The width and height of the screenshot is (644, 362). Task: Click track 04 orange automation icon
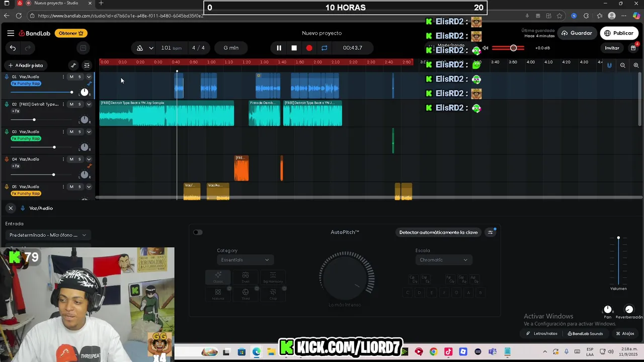(90, 166)
